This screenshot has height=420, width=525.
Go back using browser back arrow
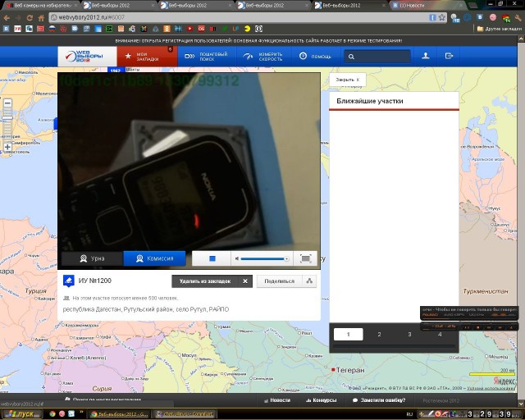pos(7,18)
